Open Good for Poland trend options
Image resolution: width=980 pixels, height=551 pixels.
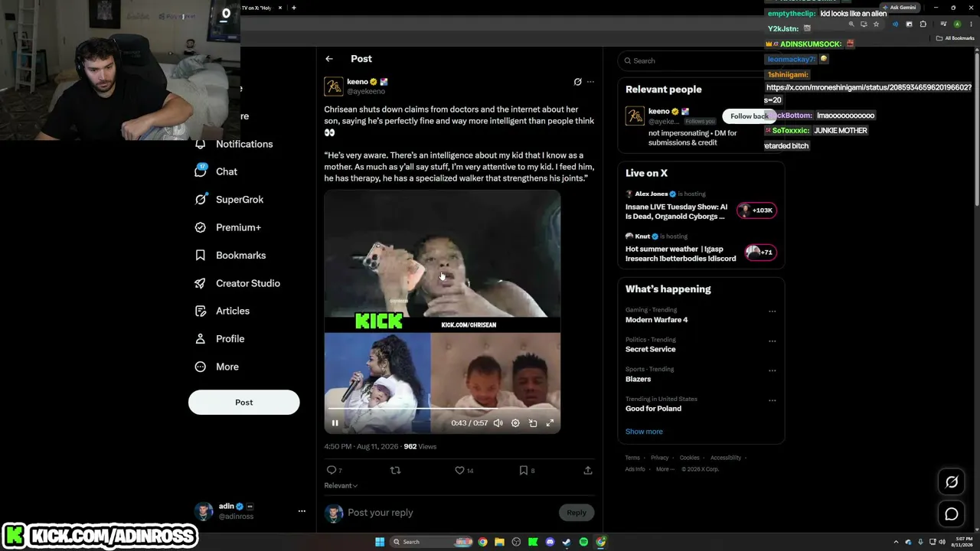[772, 400]
